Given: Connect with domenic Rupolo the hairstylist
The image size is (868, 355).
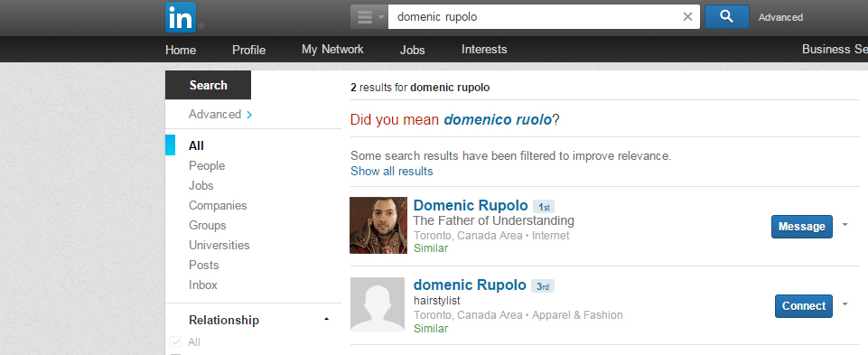Looking at the screenshot, I should pos(804,305).
